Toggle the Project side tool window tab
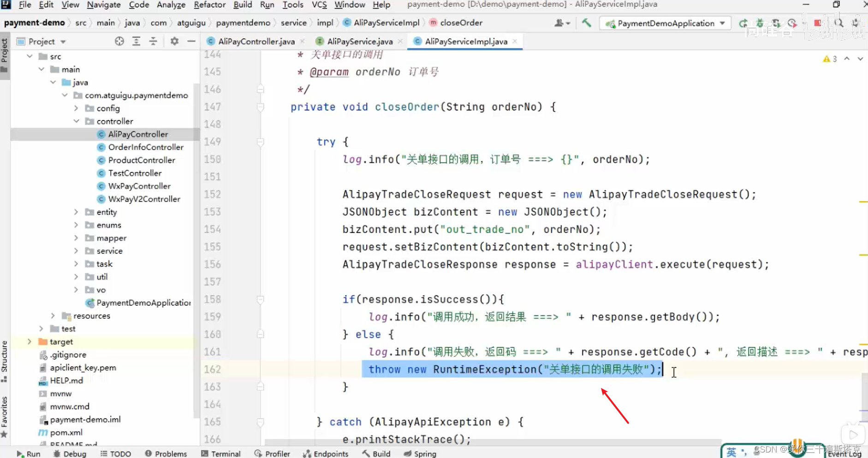The image size is (868, 458). tap(5, 55)
